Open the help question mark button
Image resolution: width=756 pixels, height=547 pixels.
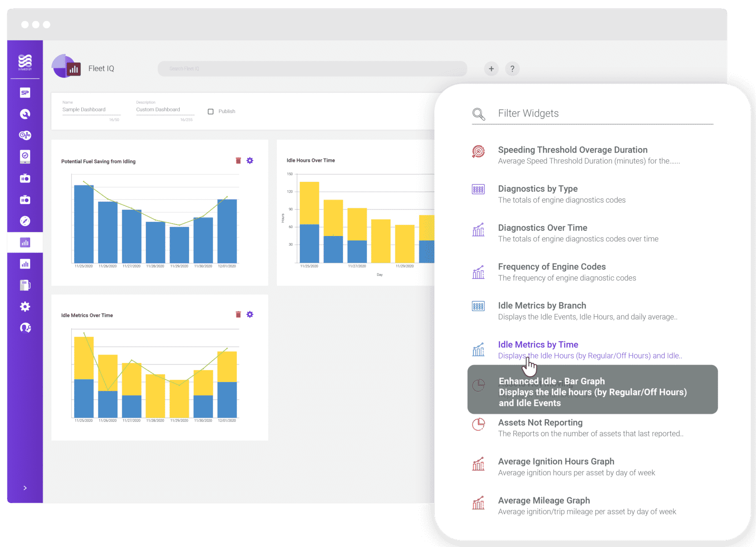(x=512, y=69)
